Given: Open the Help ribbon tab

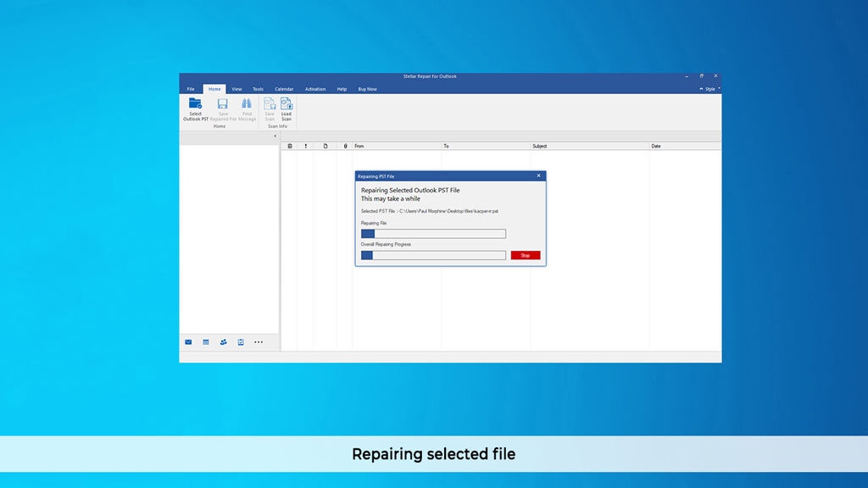Looking at the screenshot, I should click(x=342, y=89).
